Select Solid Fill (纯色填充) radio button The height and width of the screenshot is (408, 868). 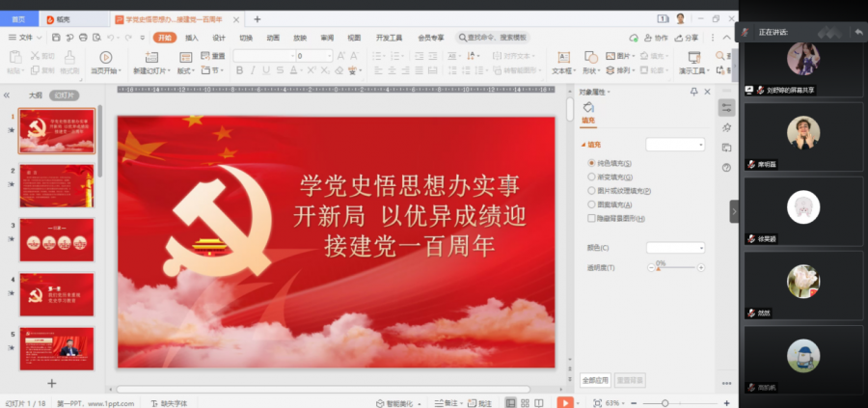(x=591, y=163)
